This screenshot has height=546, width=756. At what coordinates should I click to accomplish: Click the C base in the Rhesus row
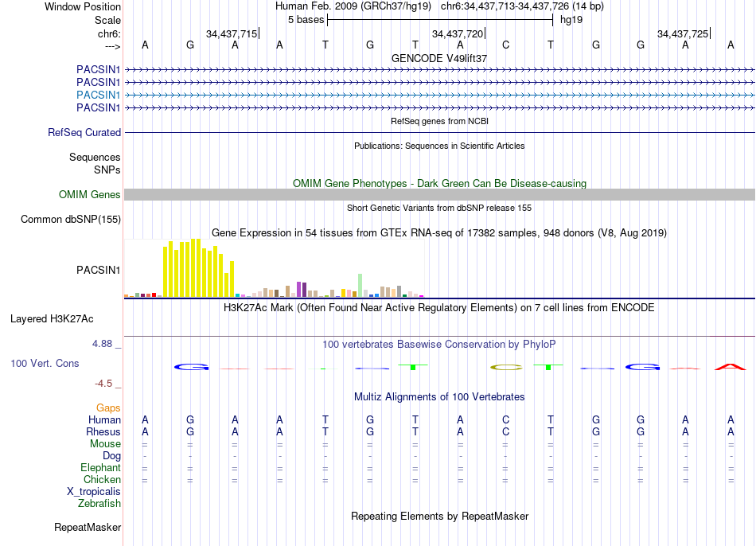coord(505,431)
